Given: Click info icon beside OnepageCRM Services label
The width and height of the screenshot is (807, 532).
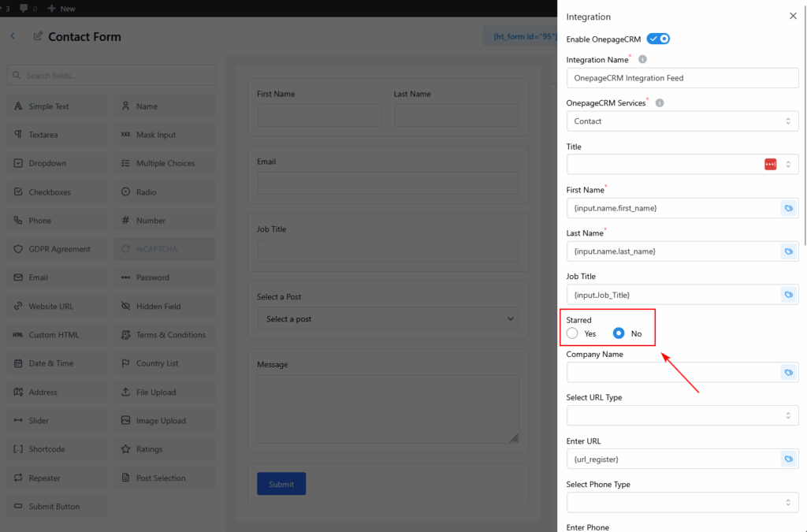Looking at the screenshot, I should (x=660, y=103).
